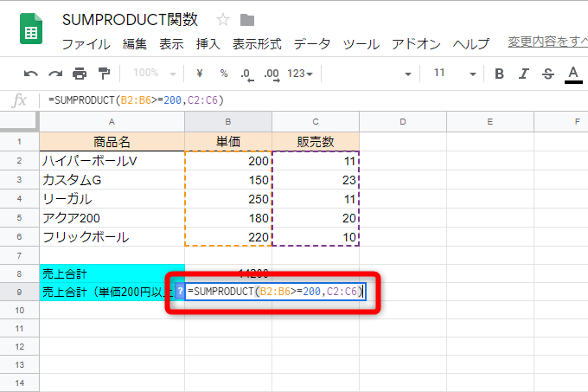Toggle bold formatting
Image resolution: width=588 pixels, height=392 pixels.
pyautogui.click(x=499, y=74)
